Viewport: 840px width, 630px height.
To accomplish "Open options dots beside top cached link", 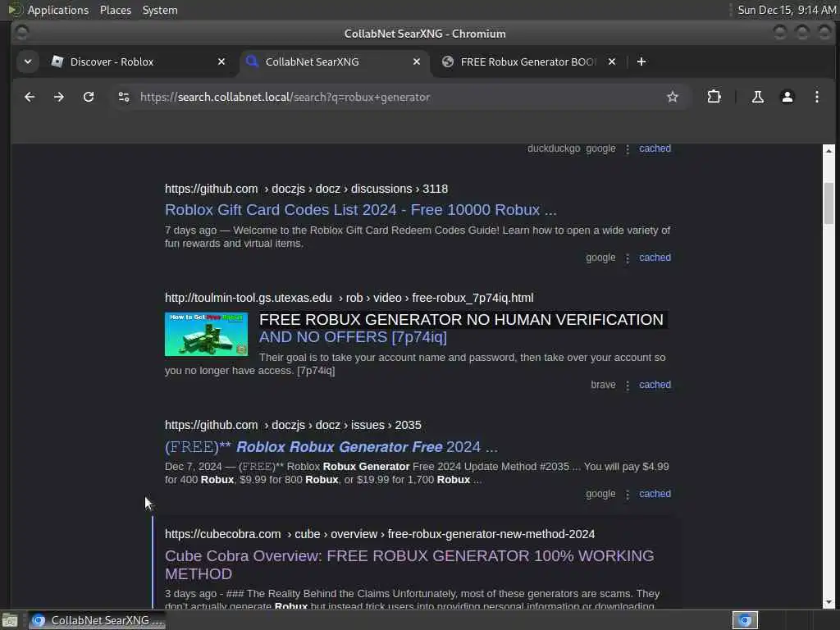I will (628, 149).
